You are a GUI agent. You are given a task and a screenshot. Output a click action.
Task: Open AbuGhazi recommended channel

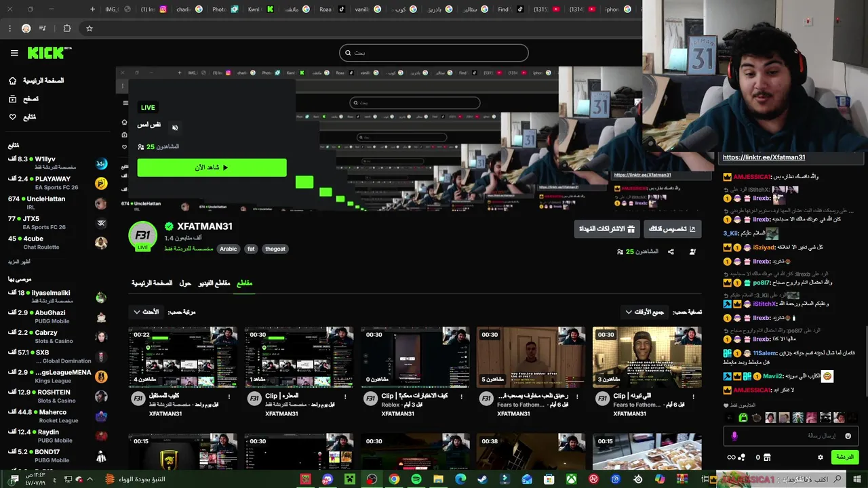click(x=58, y=317)
